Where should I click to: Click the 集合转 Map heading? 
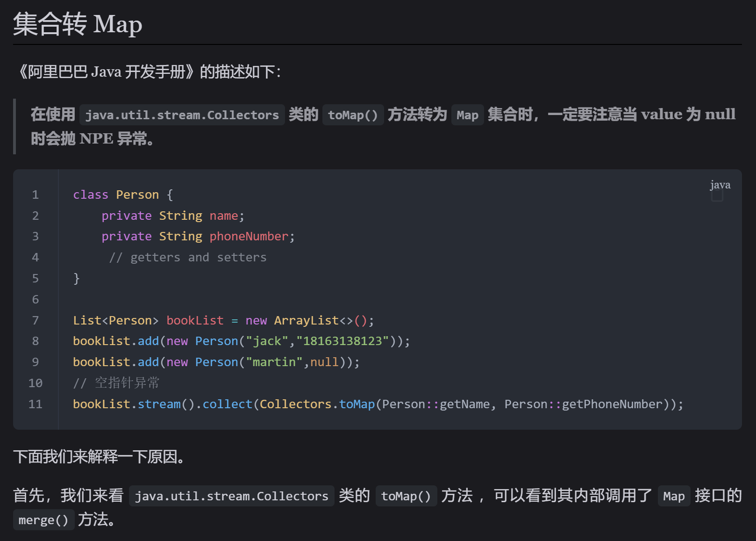click(x=78, y=24)
